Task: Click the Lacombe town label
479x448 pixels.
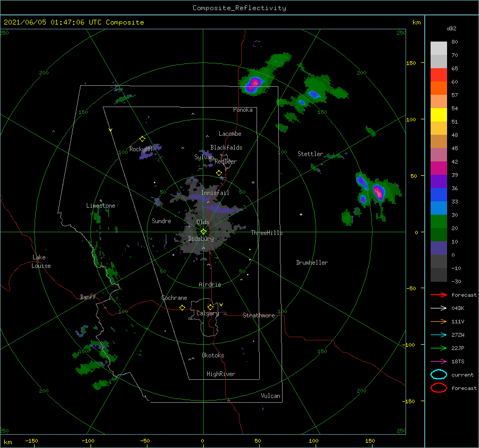Action: point(230,134)
